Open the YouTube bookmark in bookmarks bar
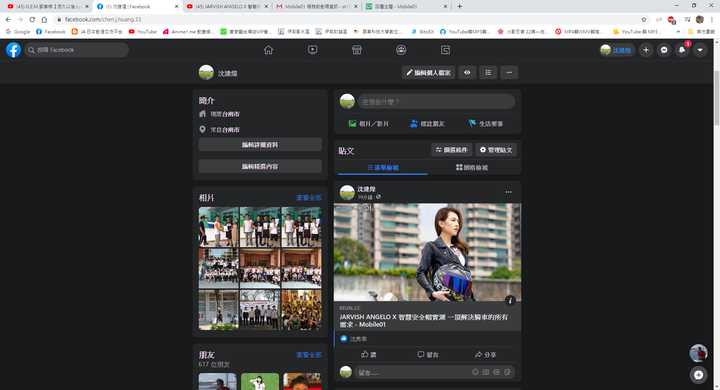Image resolution: width=720 pixels, height=390 pixels. 142,32
